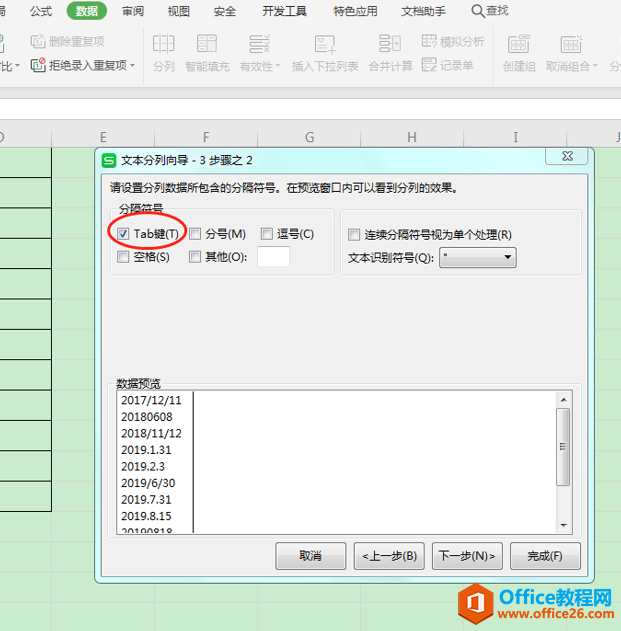Check the 分号(M) semicolon checkbox
The image size is (621, 631).
point(195,234)
